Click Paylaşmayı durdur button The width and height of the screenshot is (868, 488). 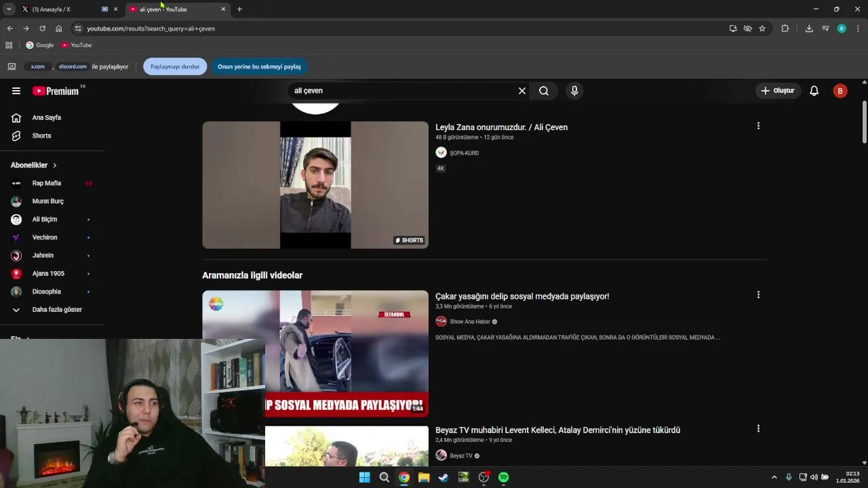(x=175, y=66)
